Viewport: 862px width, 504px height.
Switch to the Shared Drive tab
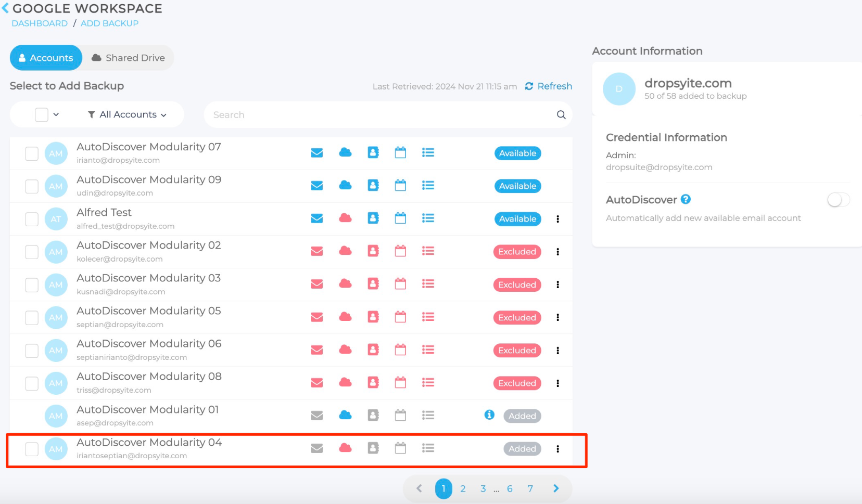pyautogui.click(x=128, y=58)
